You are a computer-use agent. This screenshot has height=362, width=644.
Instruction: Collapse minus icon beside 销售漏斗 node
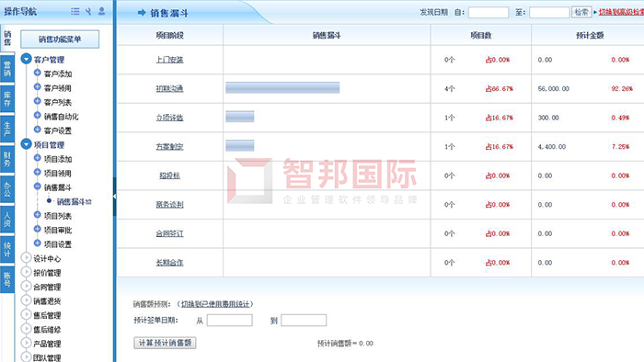[x=37, y=187]
